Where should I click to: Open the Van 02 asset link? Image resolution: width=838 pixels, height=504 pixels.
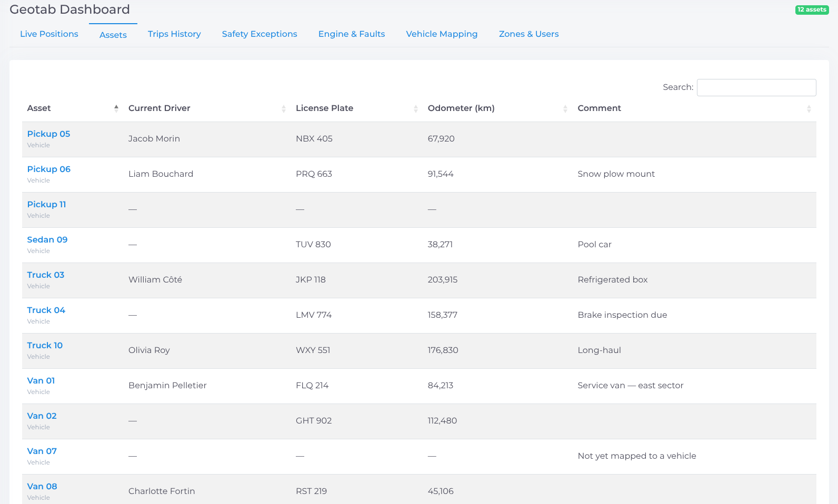tap(42, 416)
